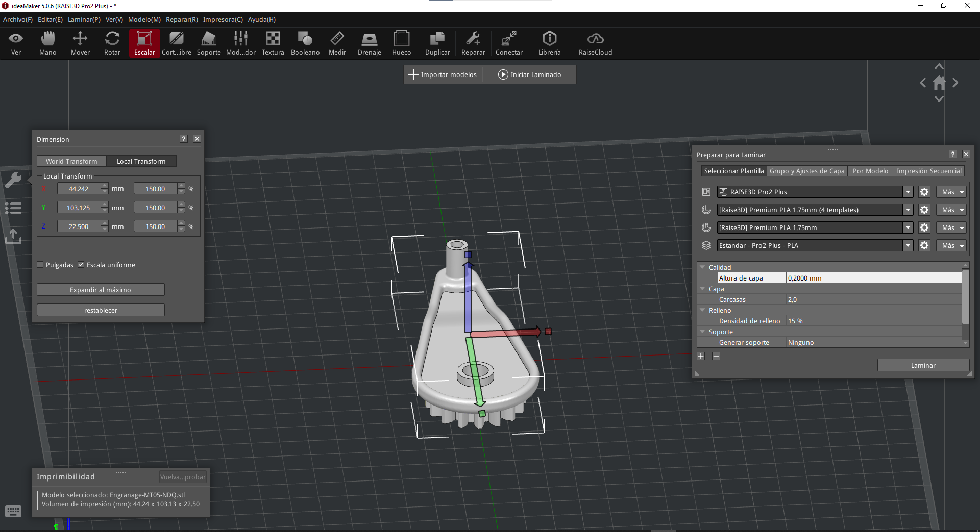The width and height of the screenshot is (980, 532).
Task: Click the view navigator down arrow
Action: [939, 99]
